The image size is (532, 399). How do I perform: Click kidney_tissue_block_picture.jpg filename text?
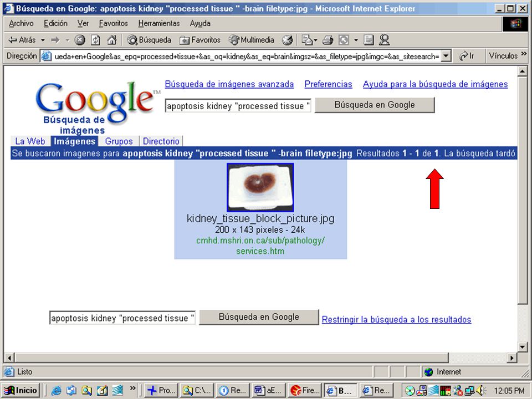[x=260, y=218]
